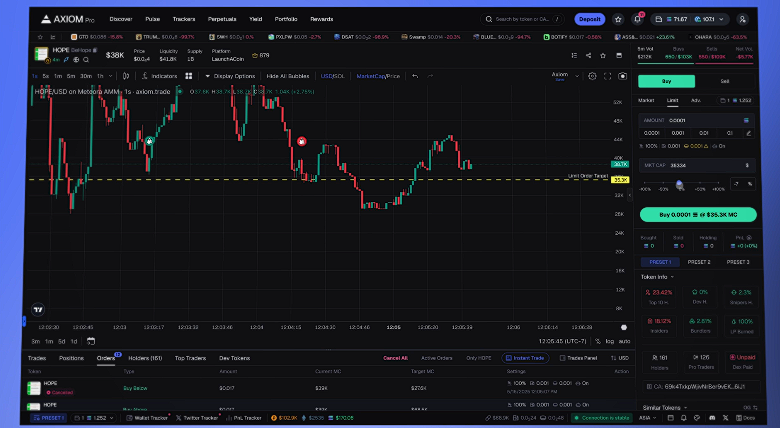This screenshot has height=428, width=780.
Task: Search HOPE via magnifier icon
Action: (x=86, y=60)
